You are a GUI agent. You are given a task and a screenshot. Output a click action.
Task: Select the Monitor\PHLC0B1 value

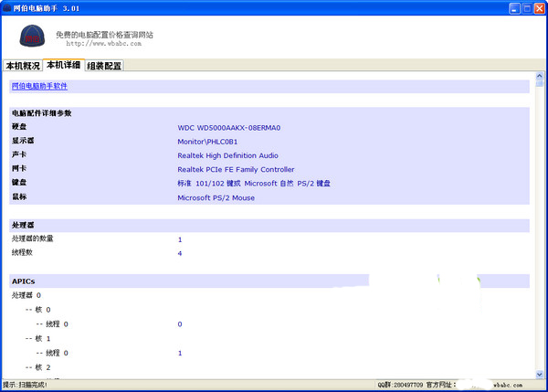click(207, 142)
